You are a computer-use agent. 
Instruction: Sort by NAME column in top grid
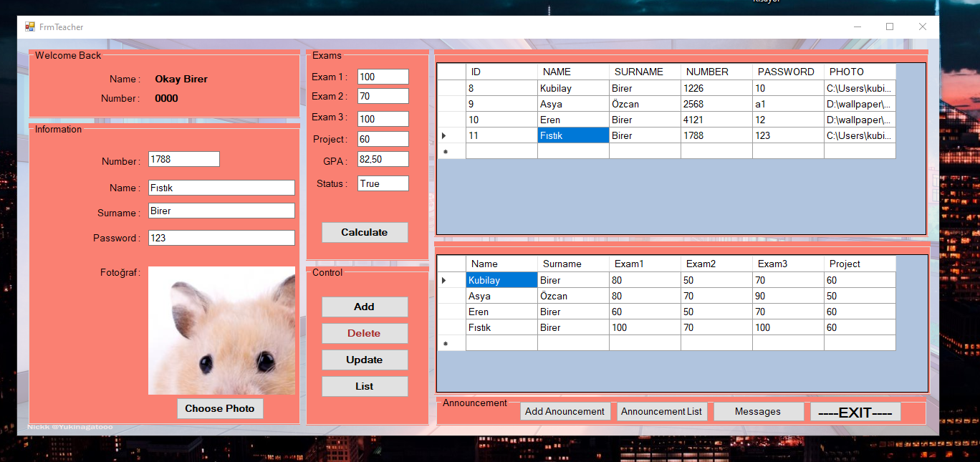point(573,72)
